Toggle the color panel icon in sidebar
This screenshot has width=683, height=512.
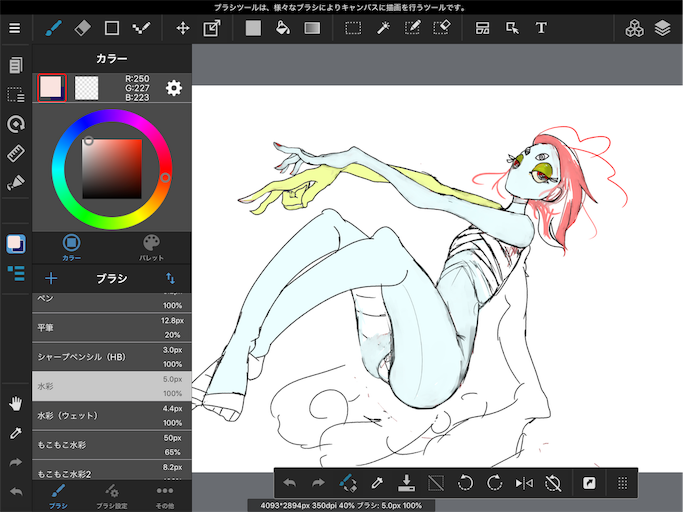15,244
